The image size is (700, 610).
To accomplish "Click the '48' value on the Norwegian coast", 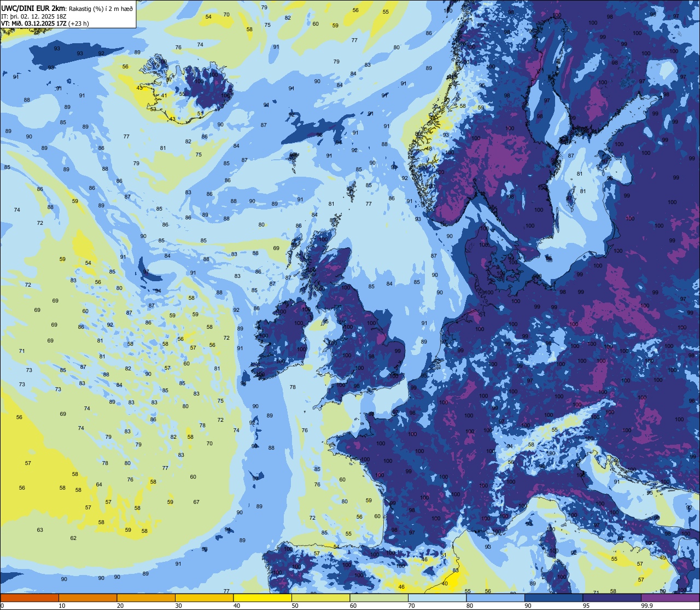I will coord(429,148).
